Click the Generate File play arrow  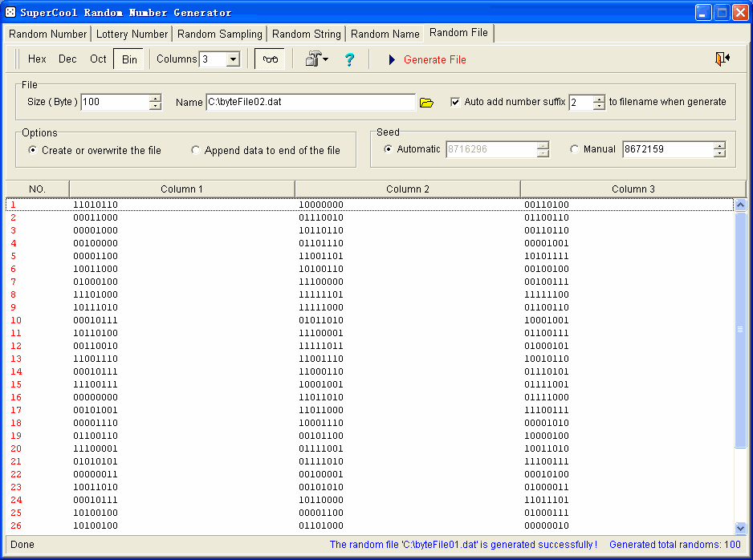(392, 60)
